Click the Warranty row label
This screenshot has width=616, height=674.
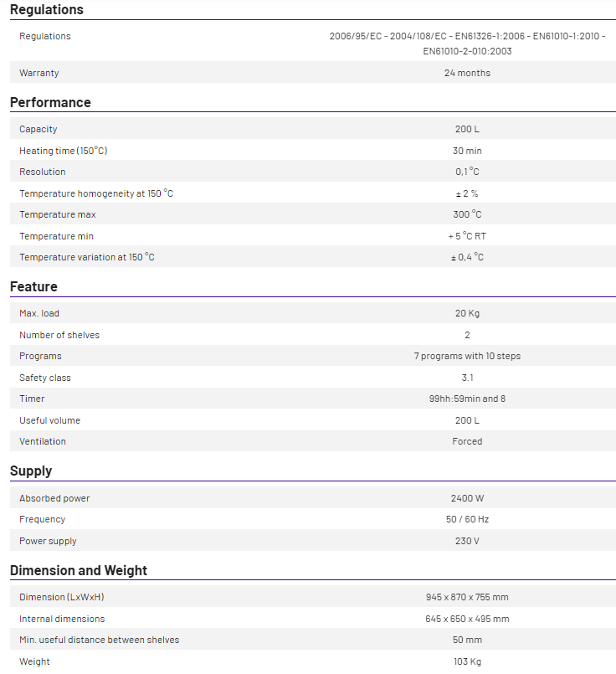tap(39, 73)
